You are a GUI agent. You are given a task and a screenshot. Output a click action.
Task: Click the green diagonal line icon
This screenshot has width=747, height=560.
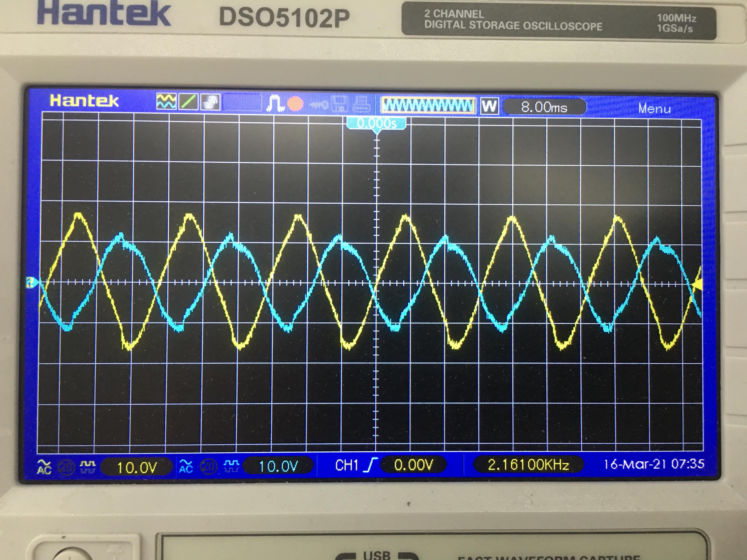[x=188, y=102]
